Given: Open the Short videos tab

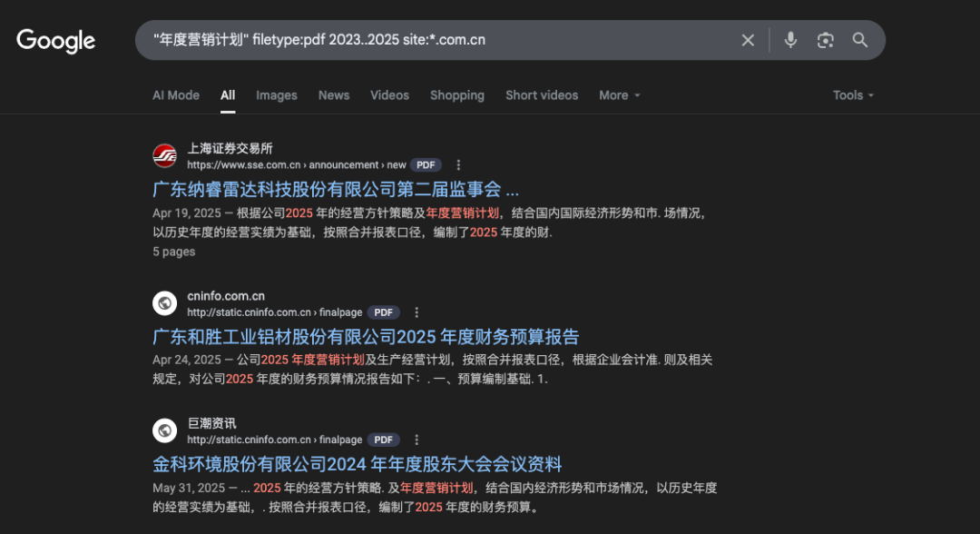Looking at the screenshot, I should [542, 95].
